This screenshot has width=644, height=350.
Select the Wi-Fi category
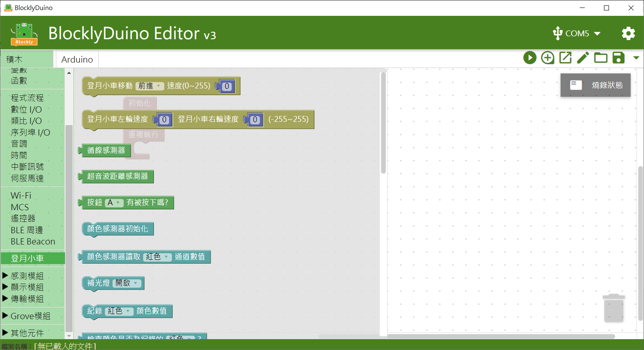tap(21, 195)
